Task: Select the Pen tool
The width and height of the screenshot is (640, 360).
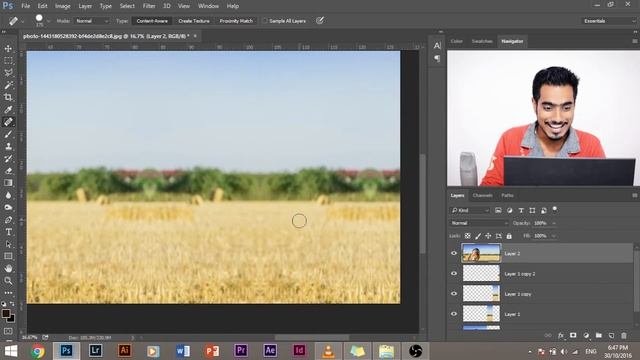Action: click(8, 220)
